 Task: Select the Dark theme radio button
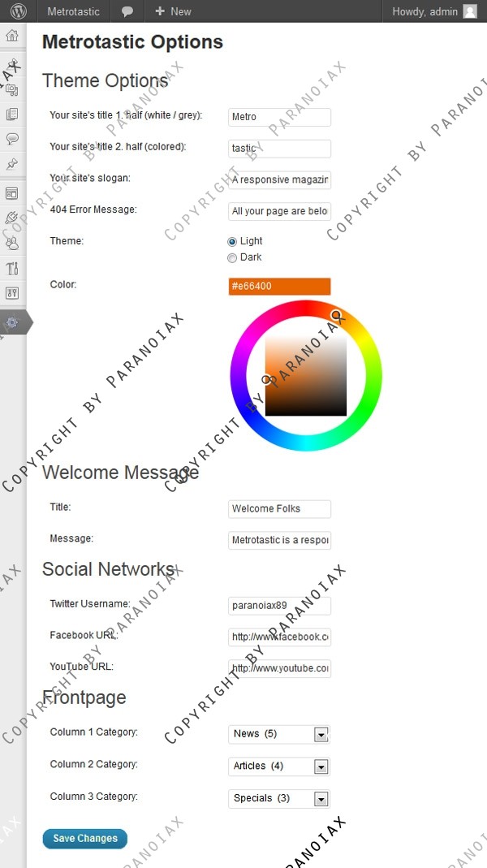(x=232, y=258)
